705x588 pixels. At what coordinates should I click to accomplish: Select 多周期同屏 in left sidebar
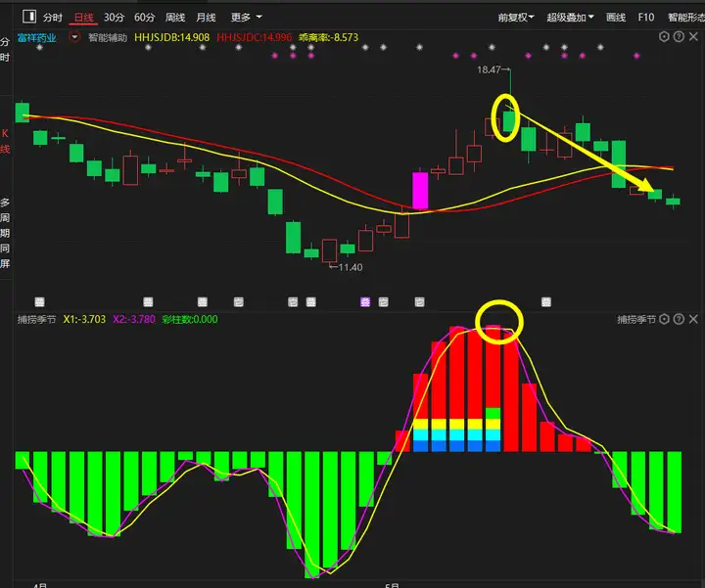5,232
